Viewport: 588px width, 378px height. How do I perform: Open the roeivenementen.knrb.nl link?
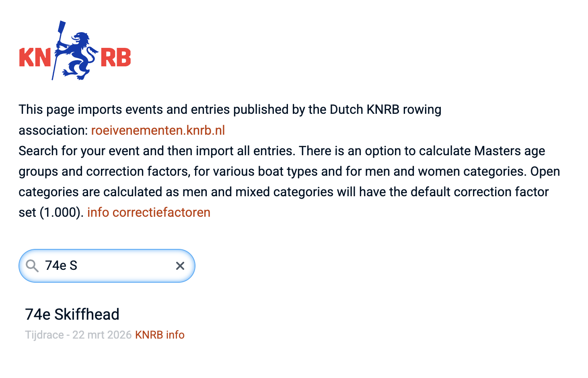point(158,130)
